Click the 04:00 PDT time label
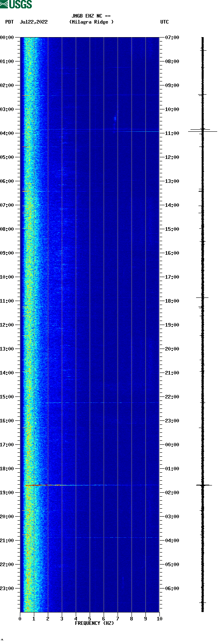The width and height of the screenshot is (220, 644). 7,133
